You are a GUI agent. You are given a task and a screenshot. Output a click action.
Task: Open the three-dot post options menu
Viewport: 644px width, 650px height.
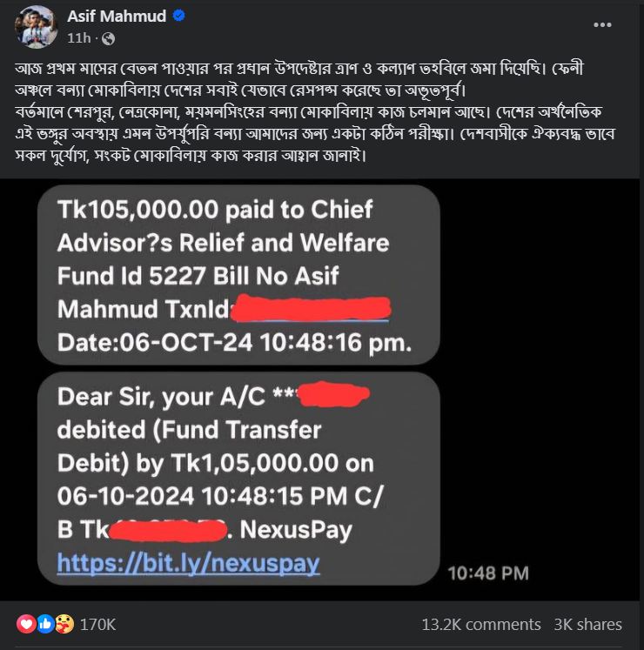[x=602, y=25]
